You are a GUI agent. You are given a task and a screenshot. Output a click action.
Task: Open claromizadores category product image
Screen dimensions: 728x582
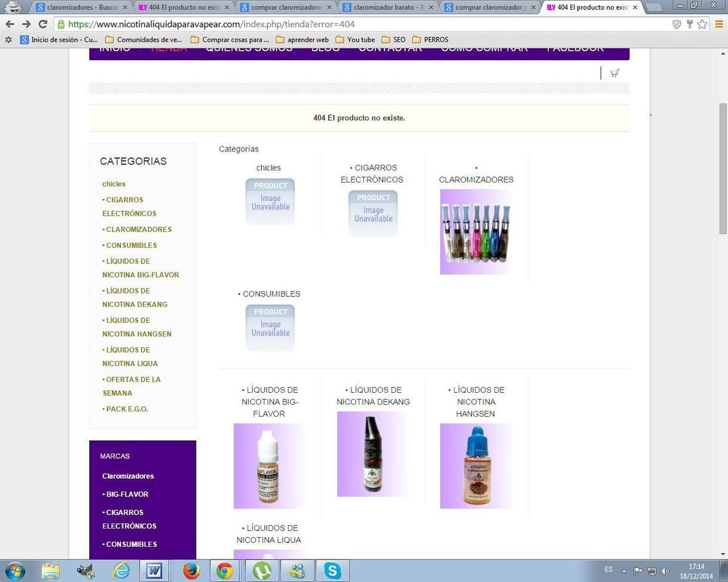[x=476, y=232]
